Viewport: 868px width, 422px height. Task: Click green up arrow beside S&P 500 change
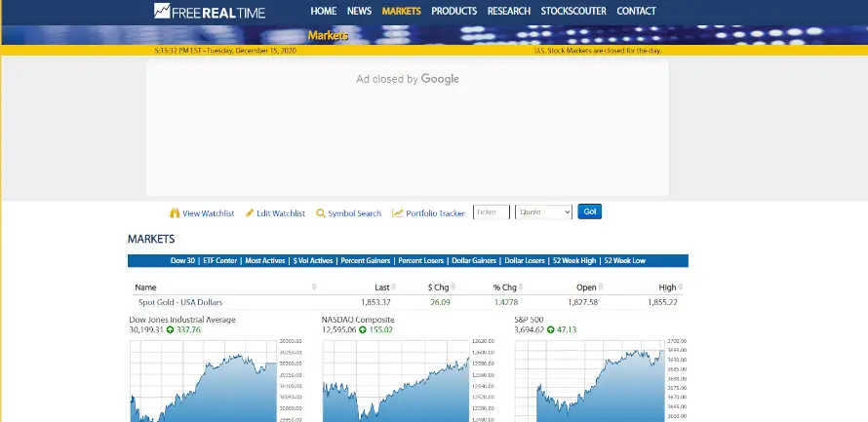click(x=551, y=329)
